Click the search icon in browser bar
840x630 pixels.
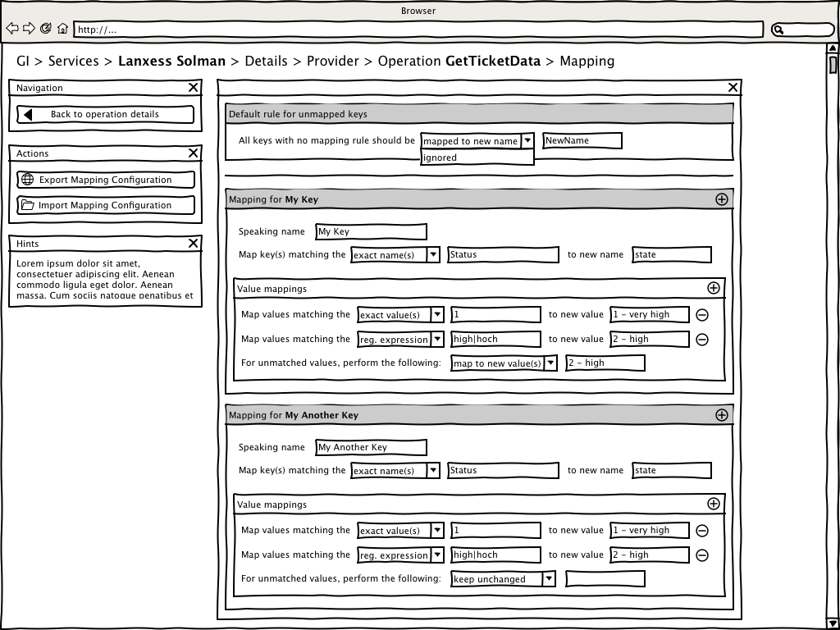[778, 30]
